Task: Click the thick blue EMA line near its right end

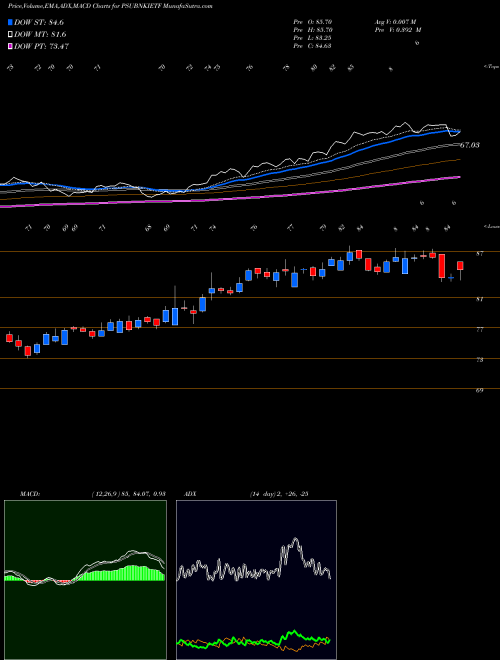Action: coord(446,131)
